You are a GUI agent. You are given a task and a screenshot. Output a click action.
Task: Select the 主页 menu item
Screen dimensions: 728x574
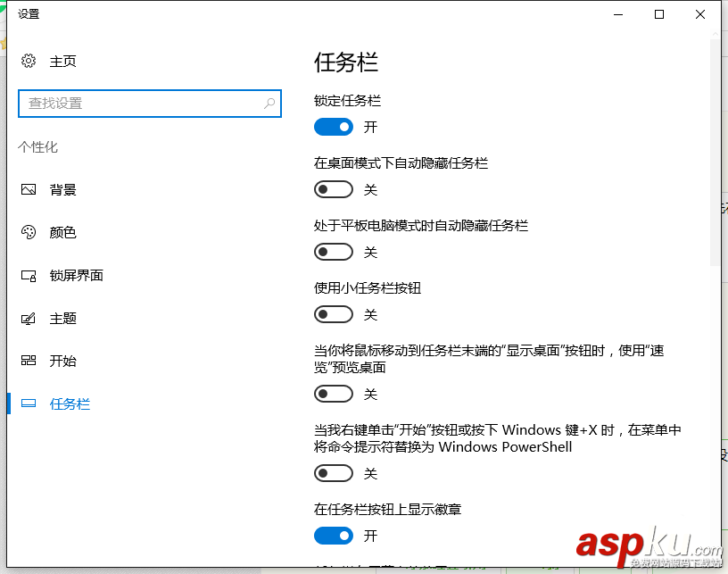[x=62, y=61]
